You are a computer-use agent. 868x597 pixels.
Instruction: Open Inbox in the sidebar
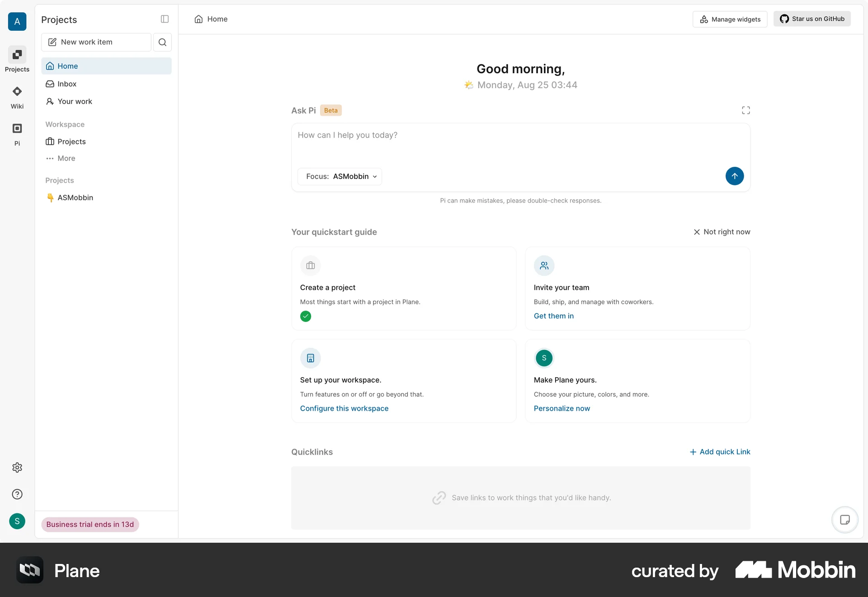click(106, 84)
